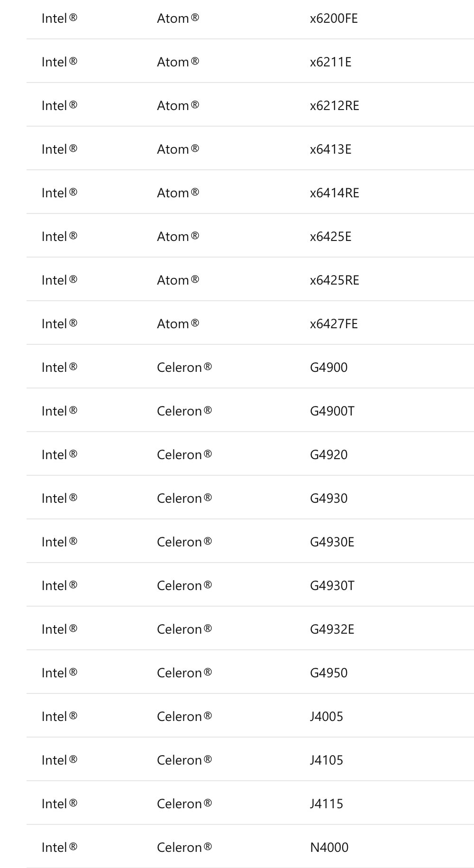Select the x6413E model cell

330,149
